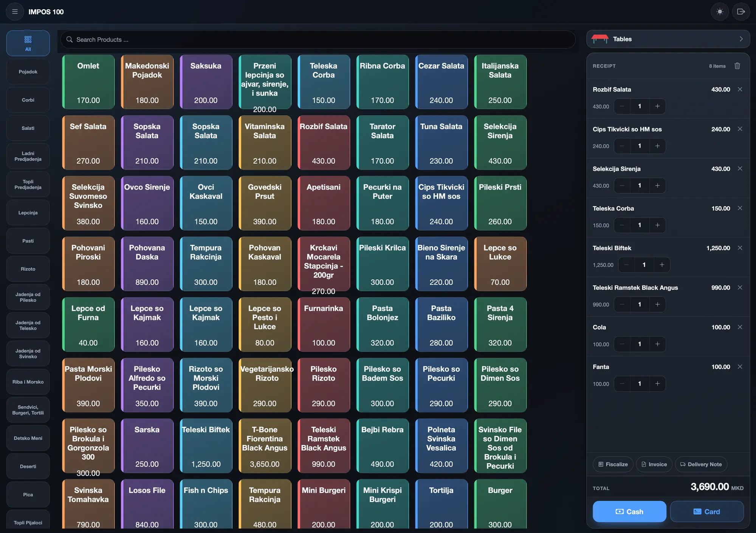Add Tuna Salata product tile

441,143
